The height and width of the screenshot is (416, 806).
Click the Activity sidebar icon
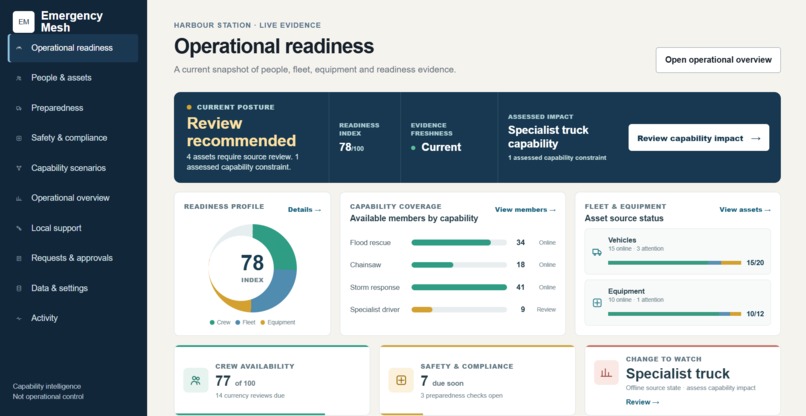19,318
